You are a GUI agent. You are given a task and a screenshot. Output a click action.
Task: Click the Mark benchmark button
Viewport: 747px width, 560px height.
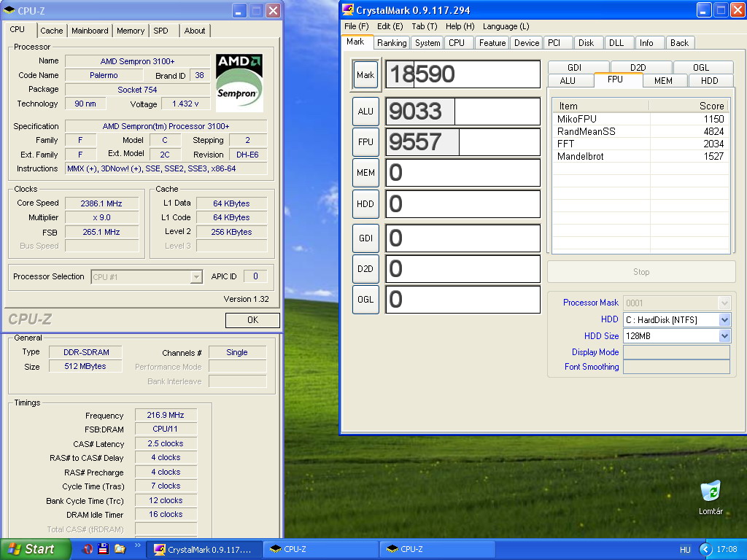pos(365,75)
